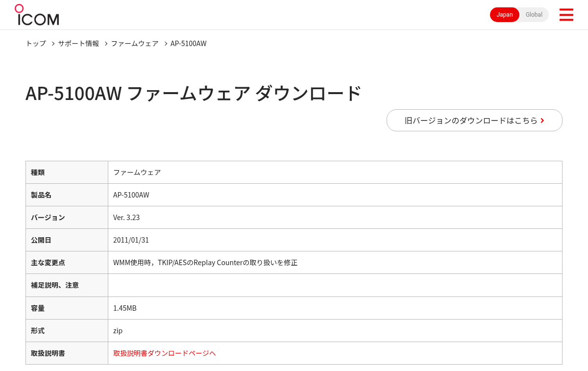Image resolution: width=588 pixels, height=371 pixels.
Task: Select the 補足説明、注意 header cell
Action: [x=67, y=285]
